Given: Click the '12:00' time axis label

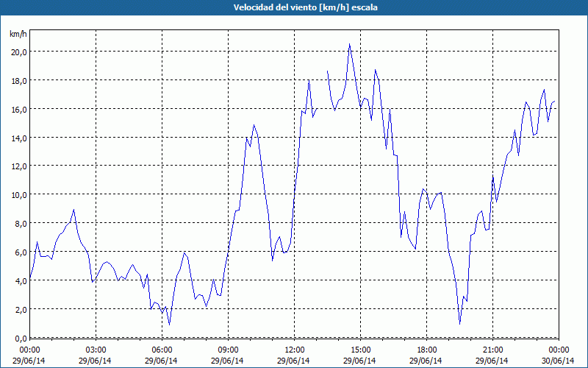Looking at the screenshot, I should coord(295,350).
